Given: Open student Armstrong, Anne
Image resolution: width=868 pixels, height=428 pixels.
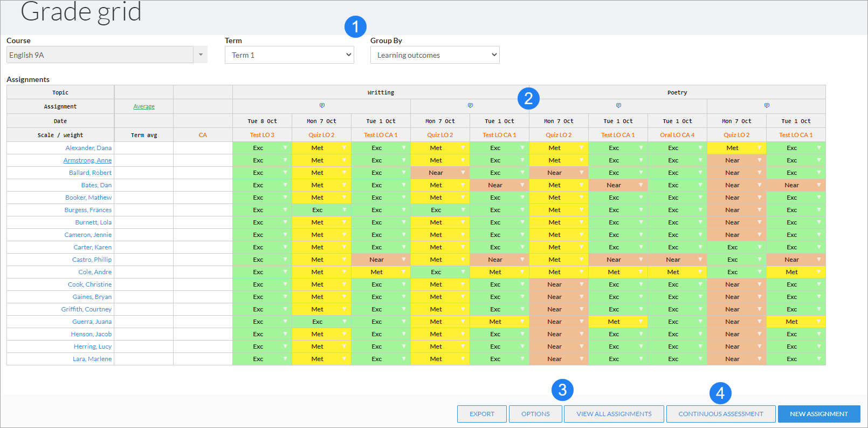Looking at the screenshot, I should click(87, 160).
